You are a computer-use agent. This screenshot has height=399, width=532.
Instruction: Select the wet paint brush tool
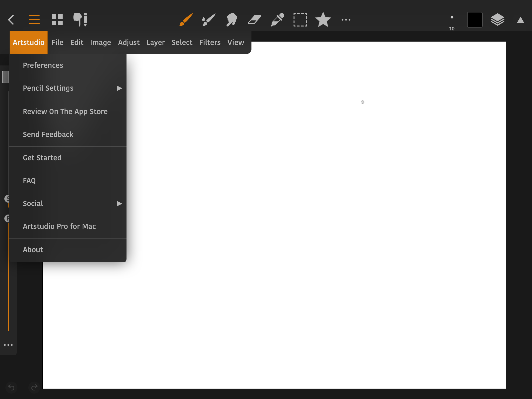[209, 20]
